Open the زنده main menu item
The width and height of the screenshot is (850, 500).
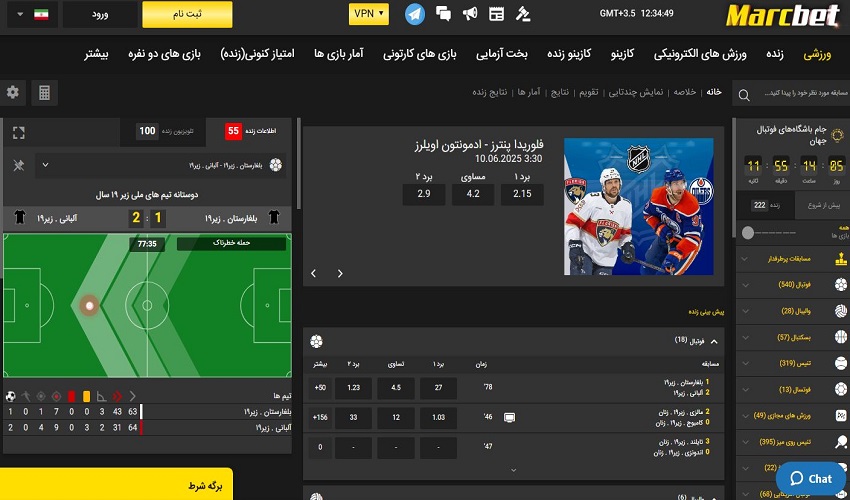(775, 54)
